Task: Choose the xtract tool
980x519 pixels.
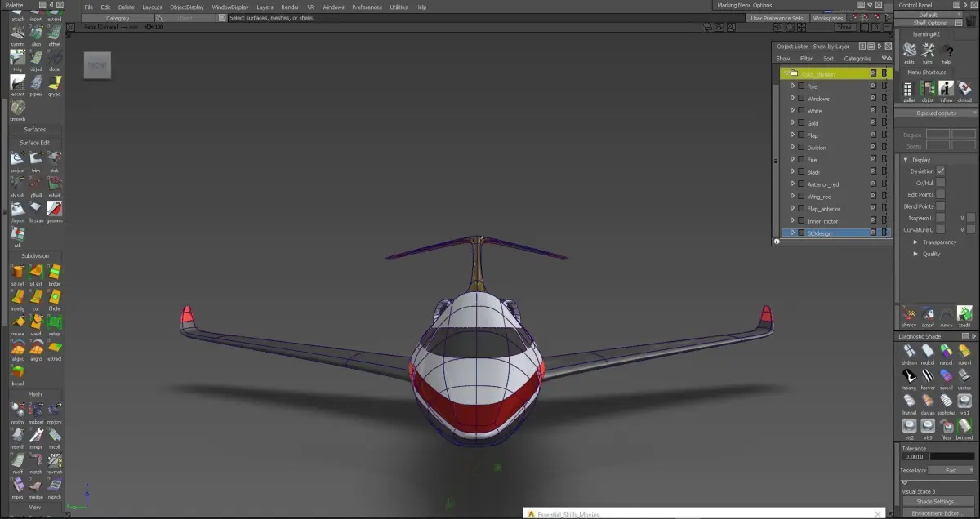Action: point(54,349)
